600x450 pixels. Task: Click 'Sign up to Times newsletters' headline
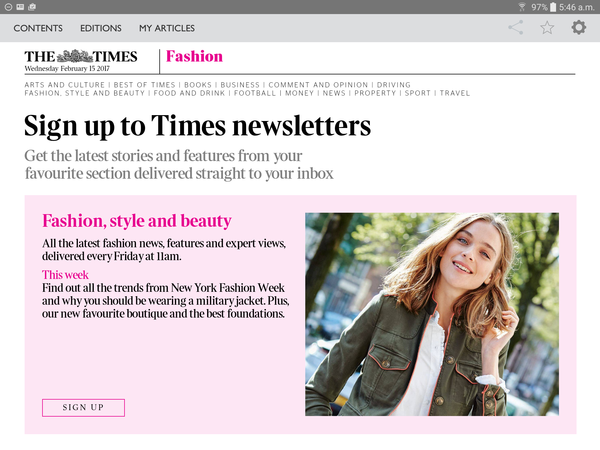click(x=197, y=126)
